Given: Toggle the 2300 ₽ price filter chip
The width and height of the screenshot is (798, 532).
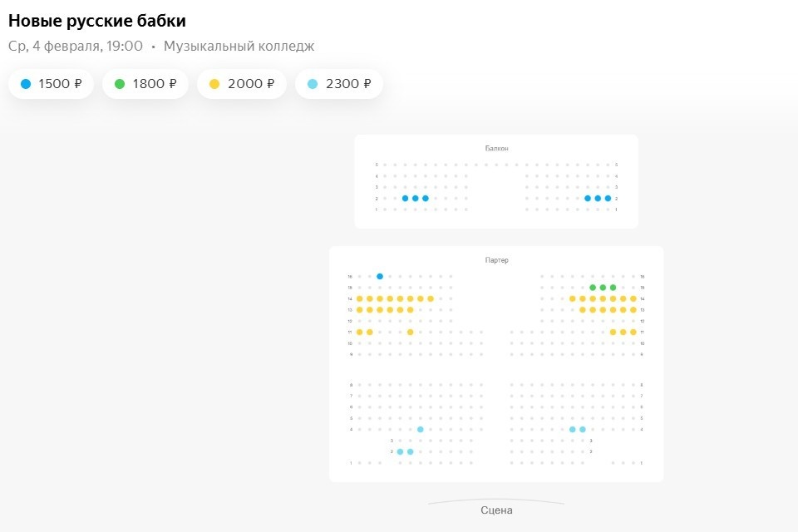Looking at the screenshot, I should [x=338, y=84].
